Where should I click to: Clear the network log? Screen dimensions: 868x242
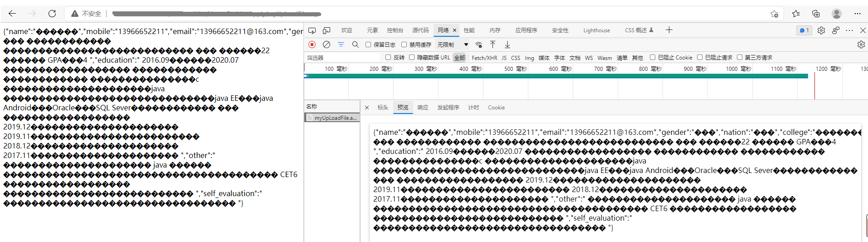coord(327,44)
